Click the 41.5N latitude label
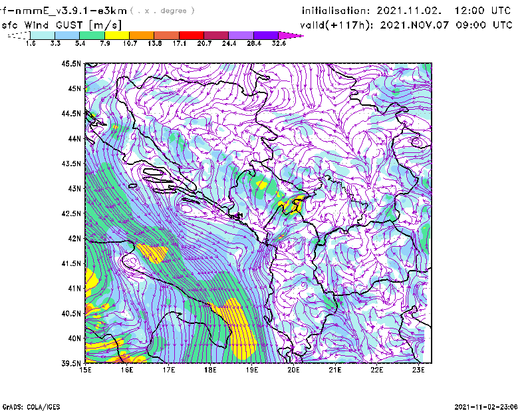Image resolution: width=532 pixels, height=411 pixels. point(71,263)
